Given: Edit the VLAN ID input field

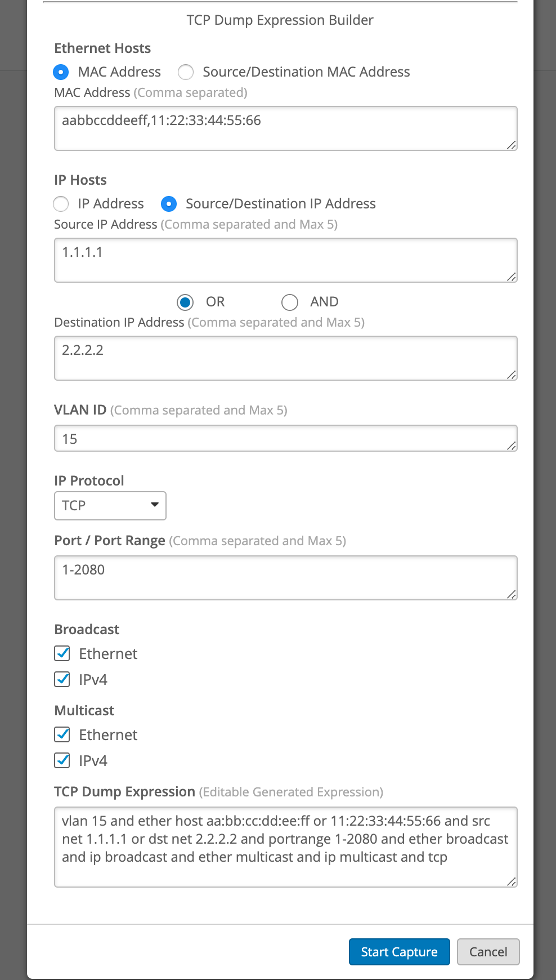Looking at the screenshot, I should click(285, 439).
